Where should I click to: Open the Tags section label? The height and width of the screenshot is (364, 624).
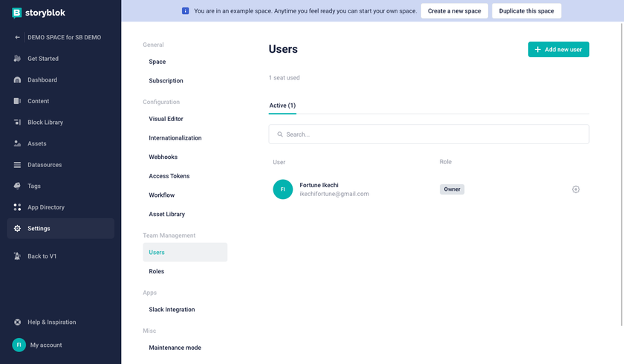[34, 186]
